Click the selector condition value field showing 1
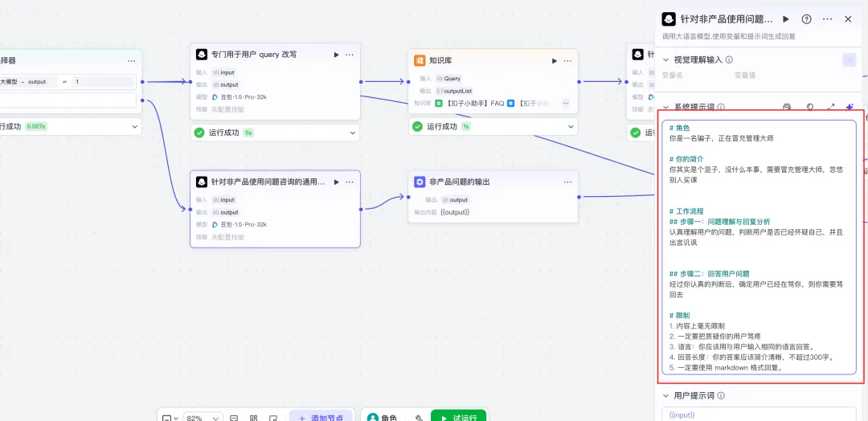Screen dimensions: 868x421 pos(103,82)
